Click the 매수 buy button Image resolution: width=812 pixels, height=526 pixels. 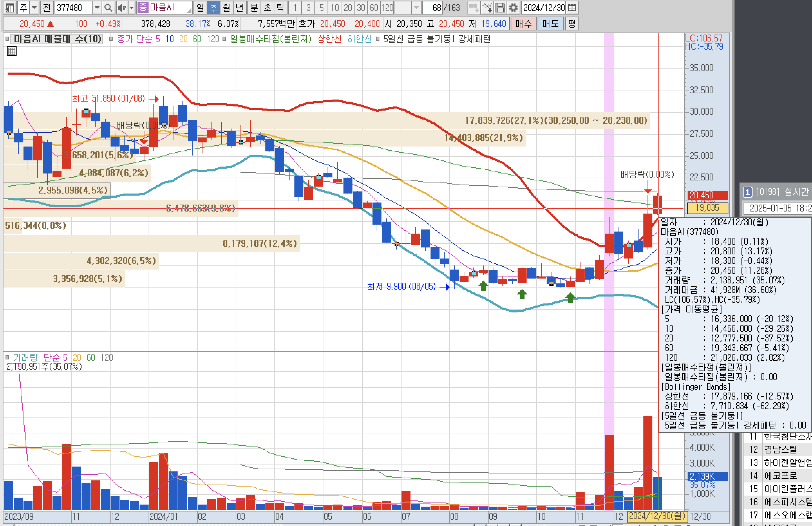(523, 24)
